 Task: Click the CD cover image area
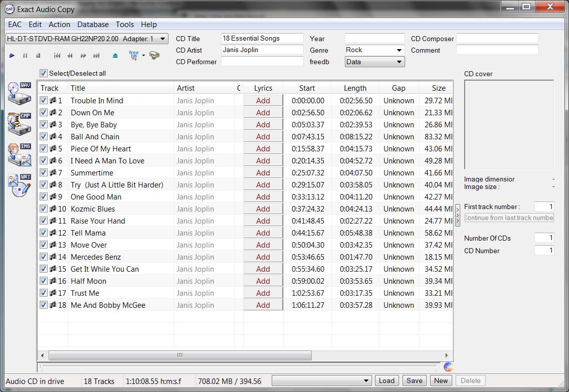point(509,125)
